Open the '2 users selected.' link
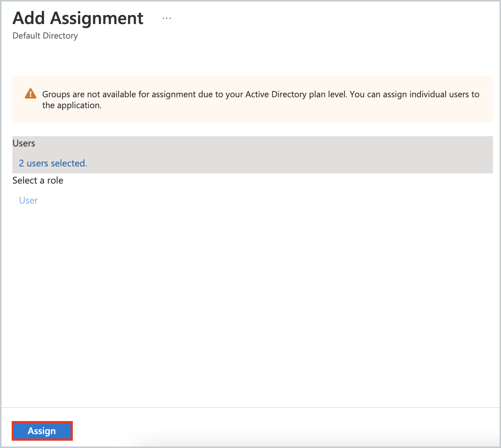The height and width of the screenshot is (448, 501). [x=53, y=163]
